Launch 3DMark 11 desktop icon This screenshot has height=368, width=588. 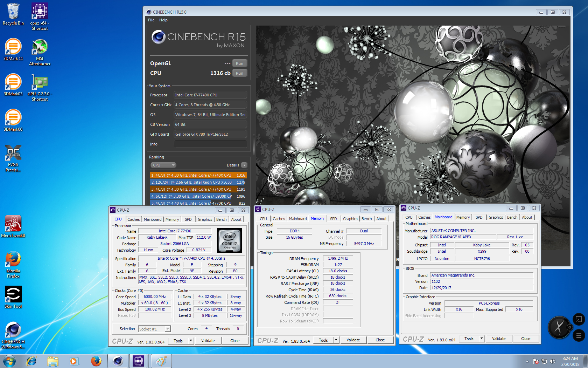click(13, 49)
